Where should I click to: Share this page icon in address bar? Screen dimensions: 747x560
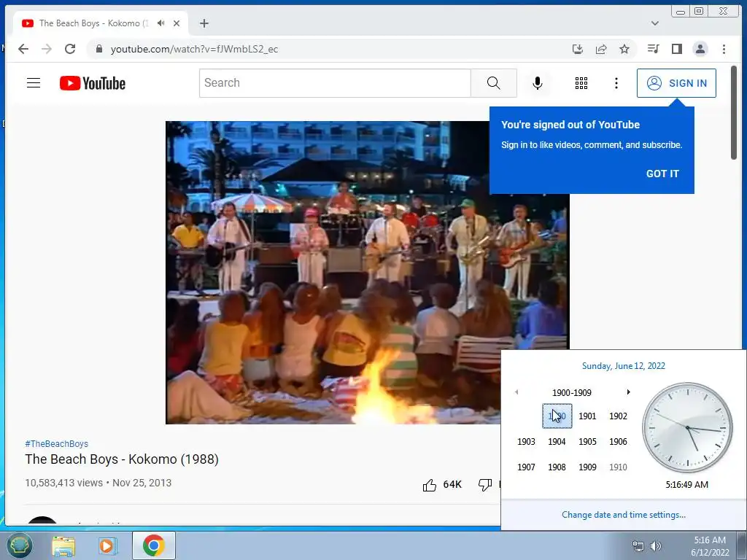tap(601, 49)
